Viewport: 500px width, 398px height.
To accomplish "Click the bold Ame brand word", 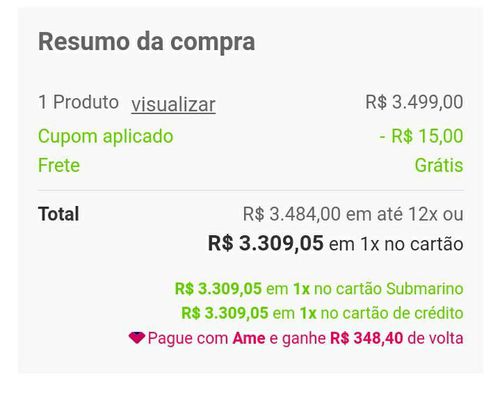I will (x=249, y=338).
